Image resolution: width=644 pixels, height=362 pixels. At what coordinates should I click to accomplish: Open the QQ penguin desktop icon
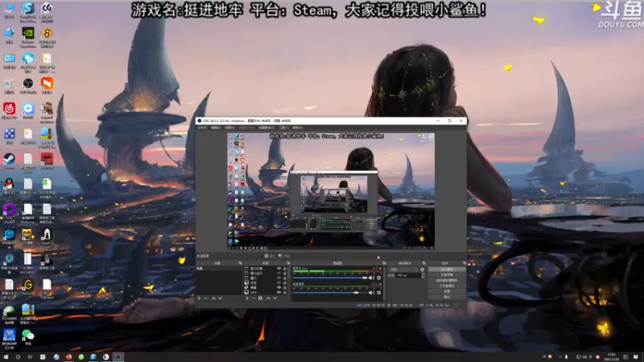[x=9, y=186]
